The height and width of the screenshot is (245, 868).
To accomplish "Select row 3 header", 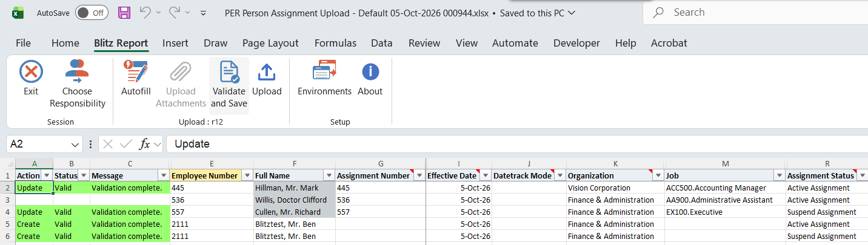I will pyautogui.click(x=7, y=200).
